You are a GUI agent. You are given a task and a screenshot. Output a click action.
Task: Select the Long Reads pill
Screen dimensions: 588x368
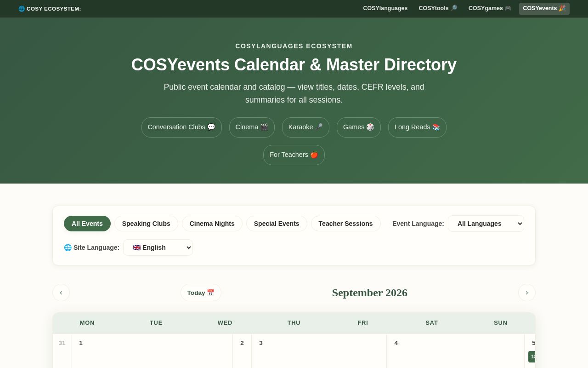click(x=417, y=127)
